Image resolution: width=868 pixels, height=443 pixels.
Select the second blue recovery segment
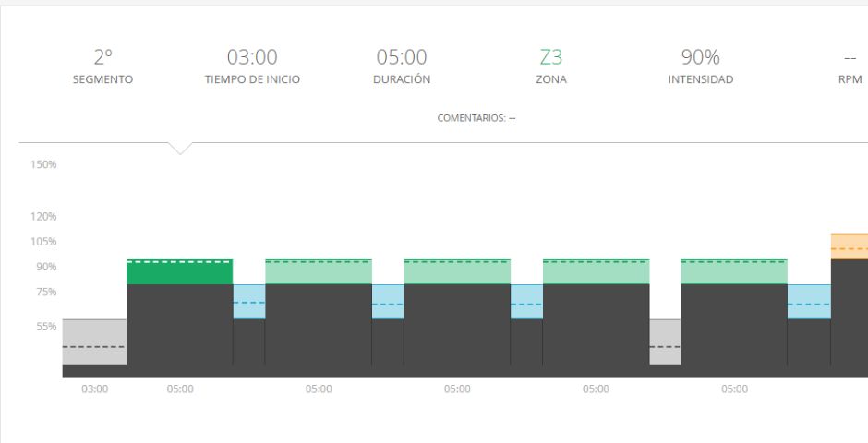click(388, 302)
